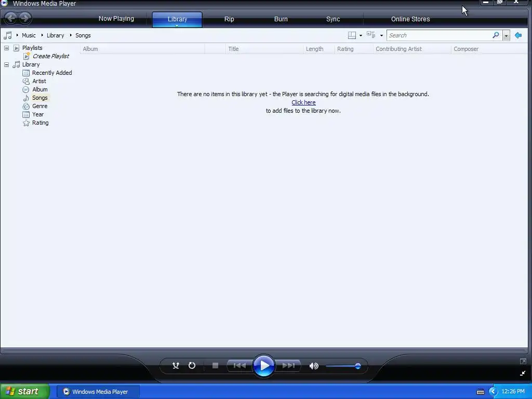Collapse the Library tree node
The height and width of the screenshot is (399, 532).
pyautogui.click(x=6, y=64)
